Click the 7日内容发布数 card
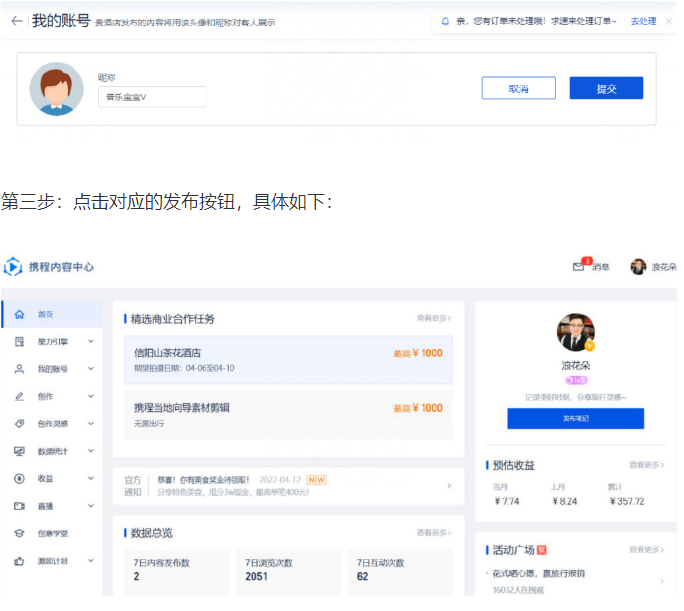 [177, 572]
